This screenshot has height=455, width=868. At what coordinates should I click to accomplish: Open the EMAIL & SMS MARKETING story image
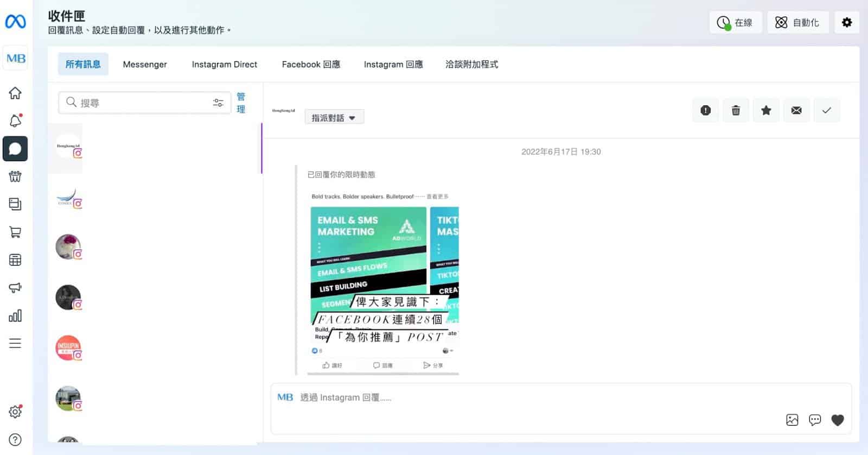pos(383,282)
